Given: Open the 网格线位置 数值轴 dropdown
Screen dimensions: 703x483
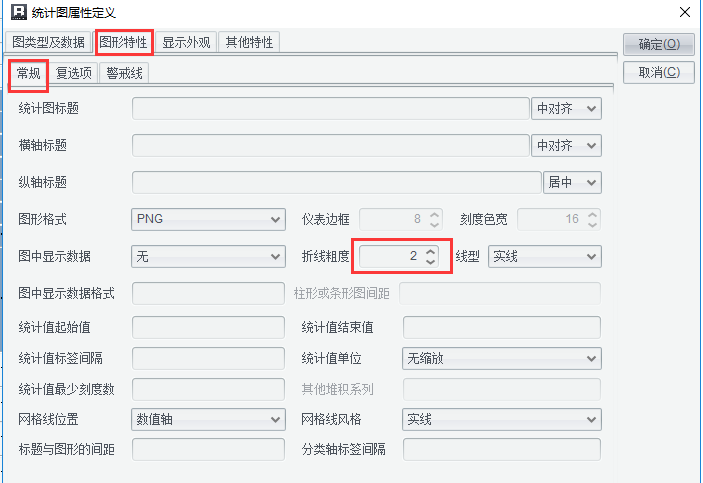Looking at the screenshot, I should 208,420.
